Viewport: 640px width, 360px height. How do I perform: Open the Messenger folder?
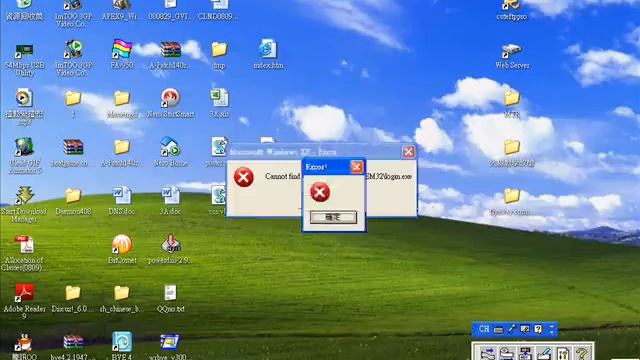click(x=122, y=98)
